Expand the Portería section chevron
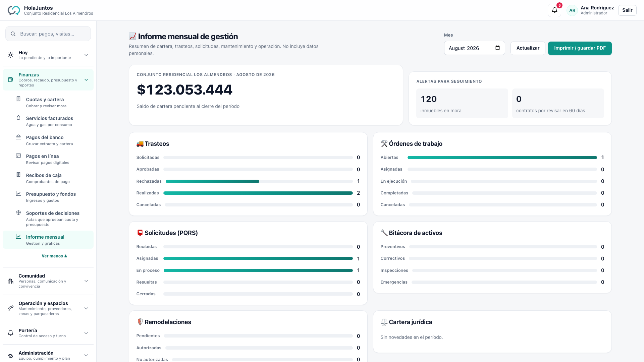The image size is (644, 362). click(86, 333)
